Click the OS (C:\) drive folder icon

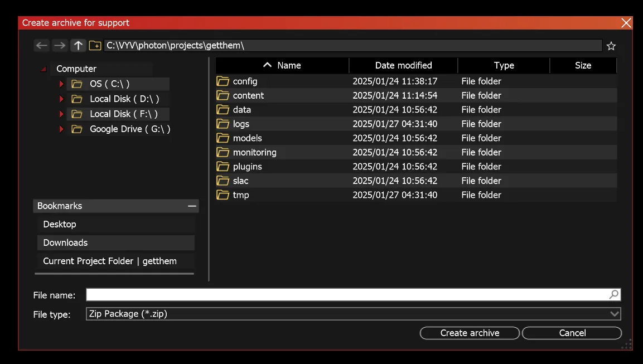tap(77, 84)
